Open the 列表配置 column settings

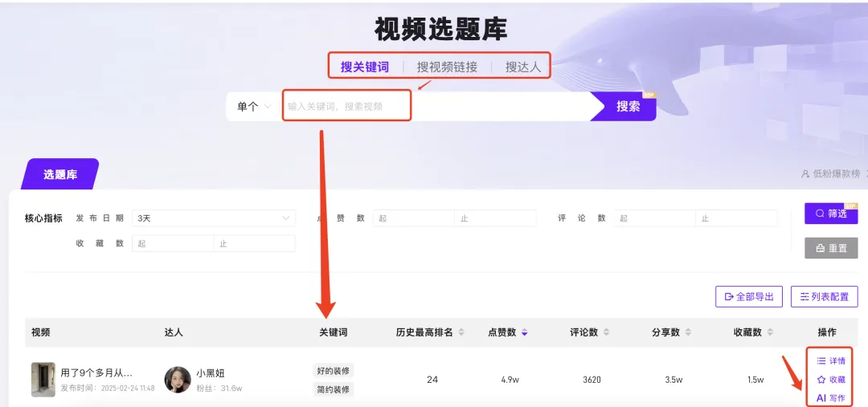(x=824, y=297)
